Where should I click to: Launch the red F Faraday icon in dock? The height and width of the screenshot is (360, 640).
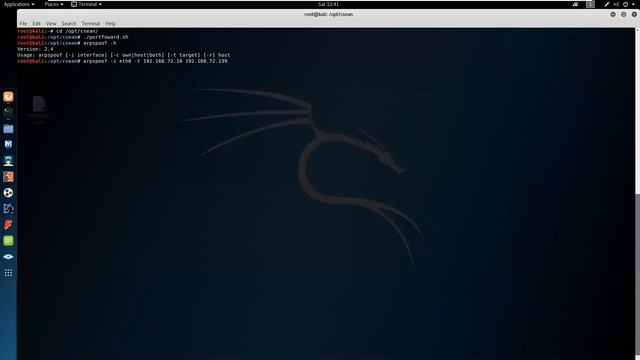[x=8, y=224]
